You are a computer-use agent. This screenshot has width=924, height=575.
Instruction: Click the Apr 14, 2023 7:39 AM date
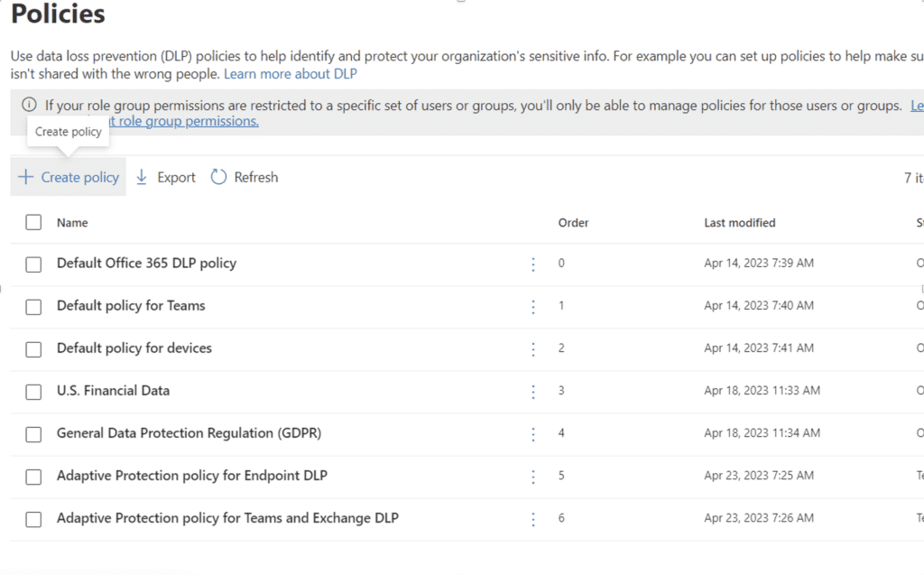coord(759,263)
